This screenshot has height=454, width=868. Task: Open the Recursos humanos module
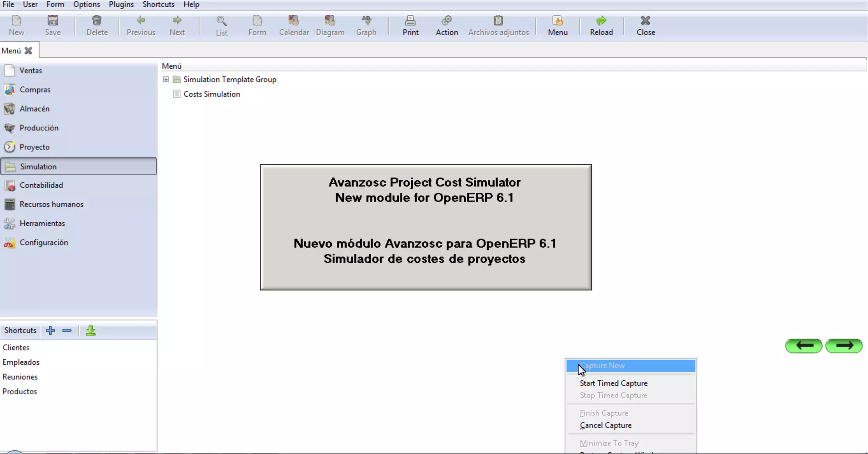(78, 204)
